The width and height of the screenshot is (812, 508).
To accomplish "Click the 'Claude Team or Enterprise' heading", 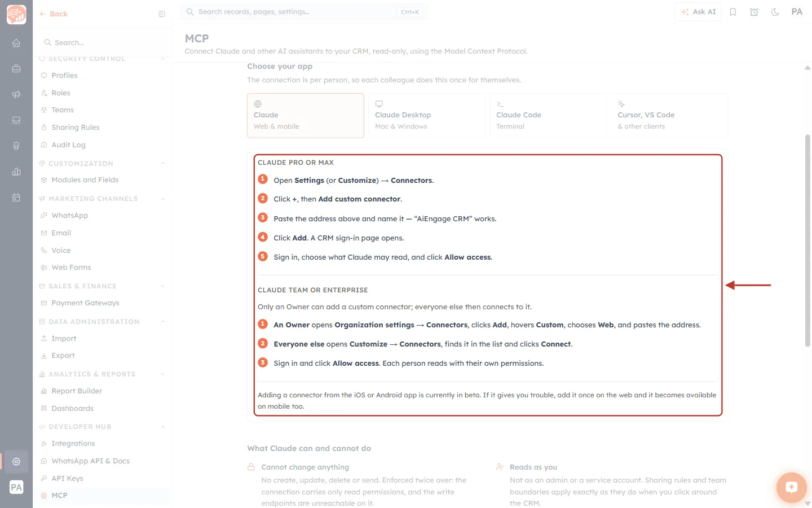I will (313, 290).
